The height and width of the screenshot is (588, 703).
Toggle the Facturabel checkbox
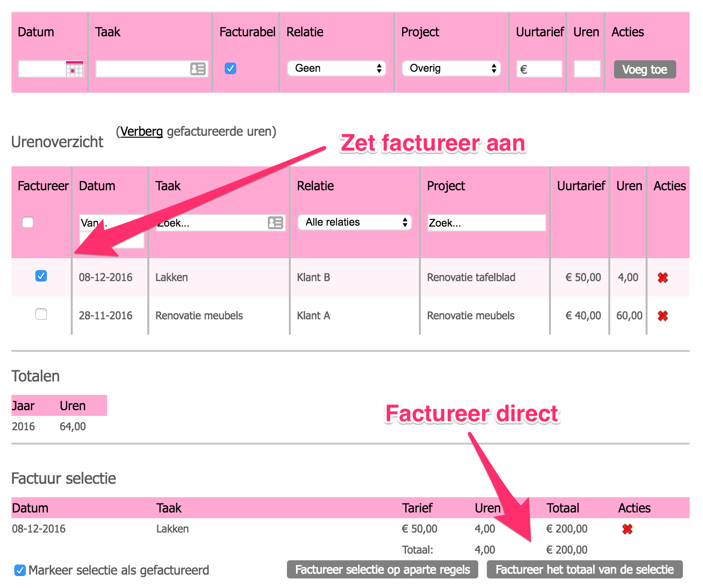click(231, 68)
